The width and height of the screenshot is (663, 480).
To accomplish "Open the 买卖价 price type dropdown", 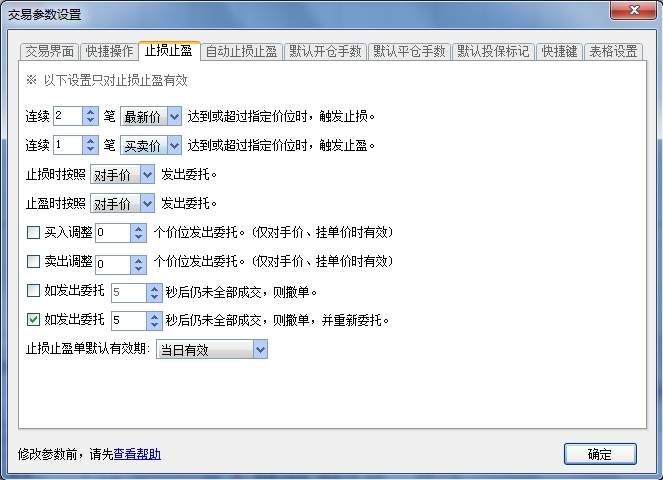I will (x=151, y=145).
